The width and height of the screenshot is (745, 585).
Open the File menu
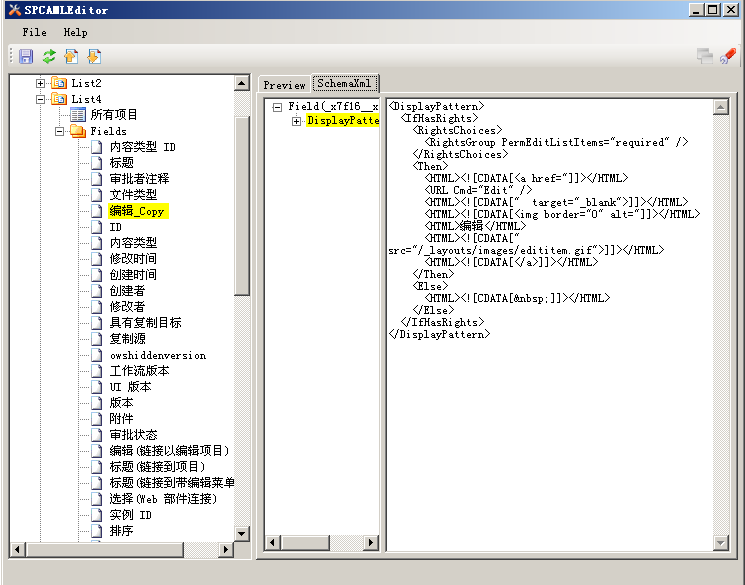pyautogui.click(x=34, y=32)
